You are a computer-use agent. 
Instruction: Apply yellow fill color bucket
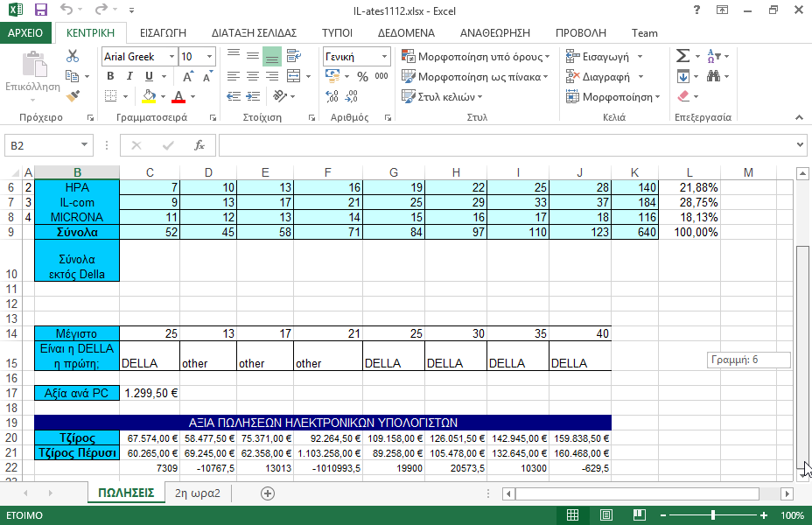point(149,96)
